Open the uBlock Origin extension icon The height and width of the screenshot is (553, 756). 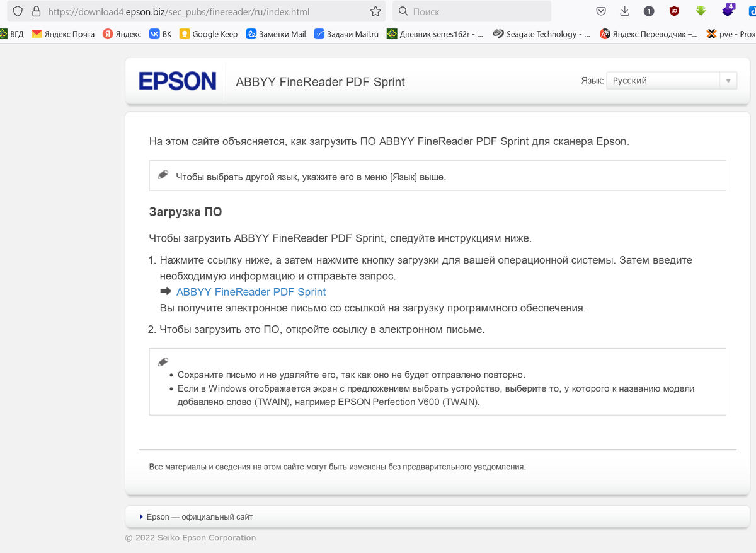coord(674,11)
